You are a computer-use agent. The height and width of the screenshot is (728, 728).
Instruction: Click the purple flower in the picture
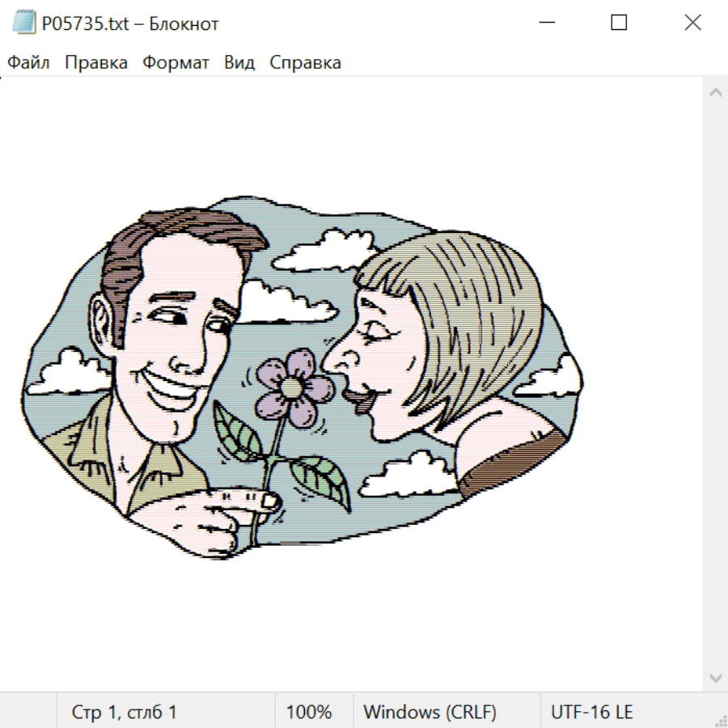coord(289,387)
